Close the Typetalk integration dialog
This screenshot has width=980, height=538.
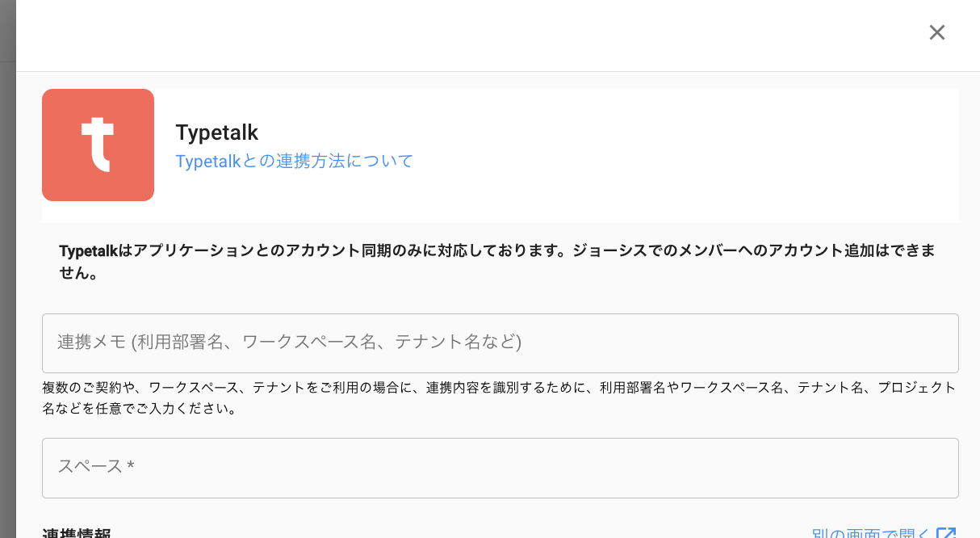tap(936, 32)
